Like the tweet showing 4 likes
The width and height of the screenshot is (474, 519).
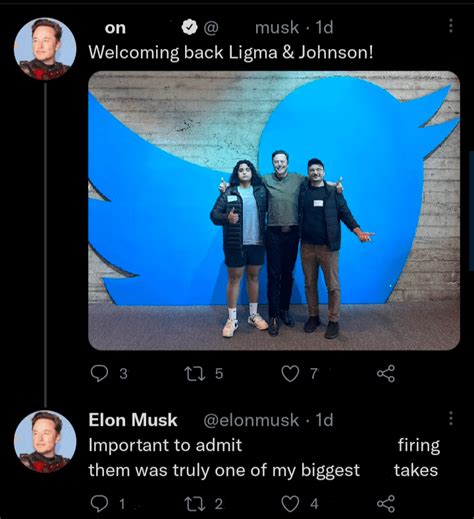coord(290,504)
